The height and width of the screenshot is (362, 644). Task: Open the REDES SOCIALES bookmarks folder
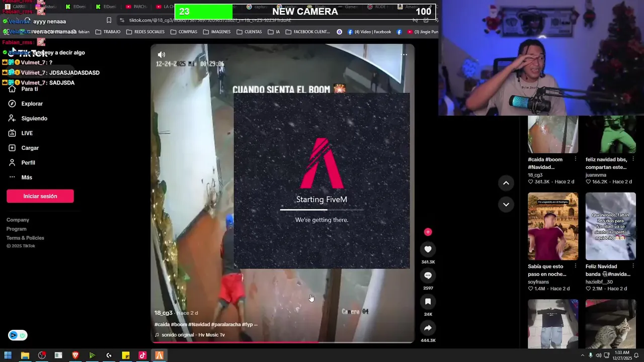[145, 32]
